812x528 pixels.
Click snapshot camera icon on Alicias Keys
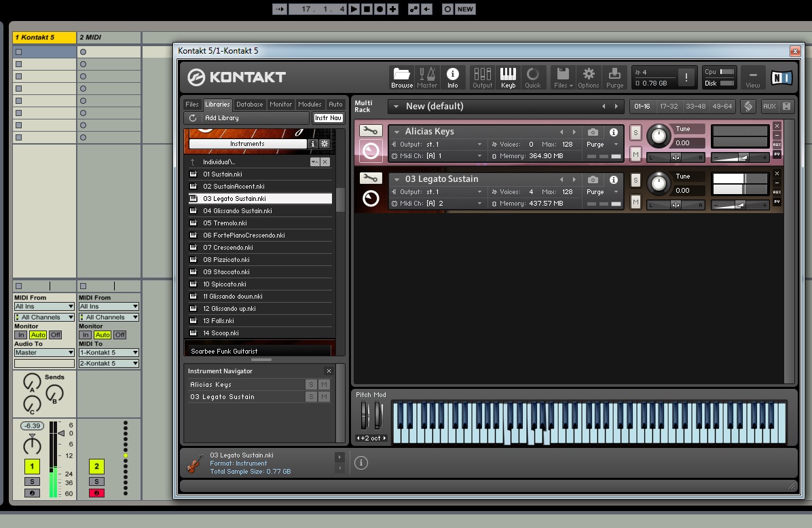pyautogui.click(x=593, y=132)
